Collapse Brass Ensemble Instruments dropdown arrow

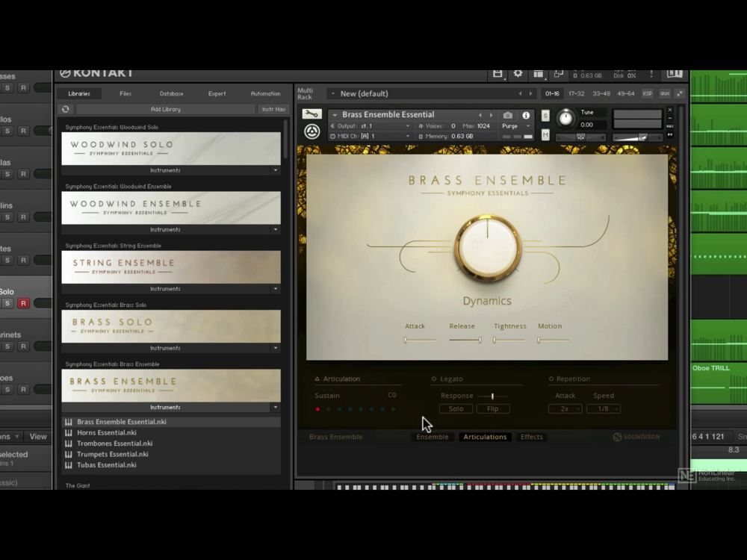(x=276, y=407)
